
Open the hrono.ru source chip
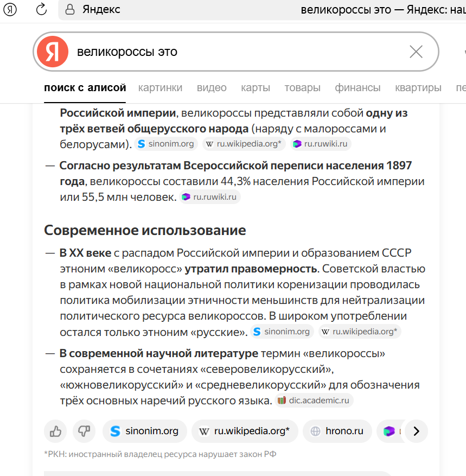(337, 431)
